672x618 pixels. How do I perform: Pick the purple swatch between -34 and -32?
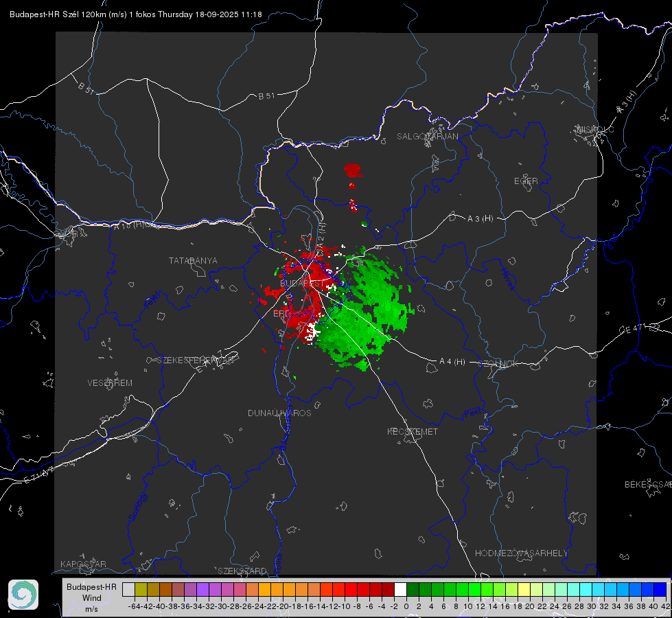click(x=202, y=589)
